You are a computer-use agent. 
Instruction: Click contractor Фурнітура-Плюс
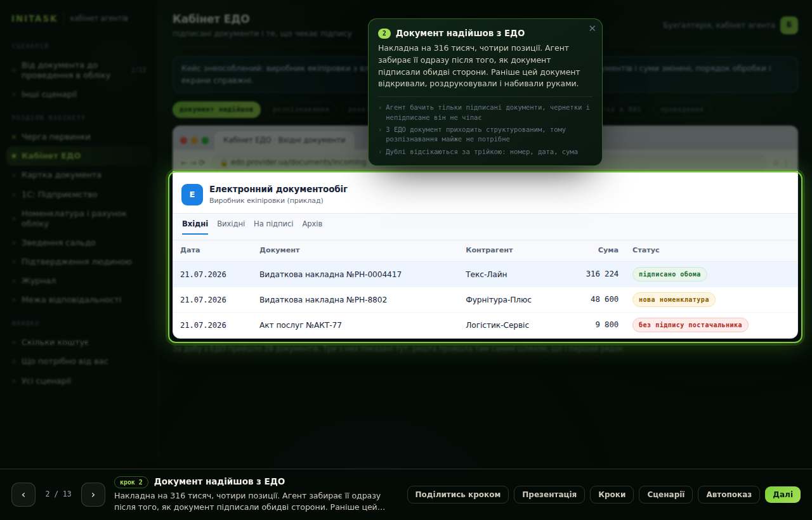tap(499, 300)
